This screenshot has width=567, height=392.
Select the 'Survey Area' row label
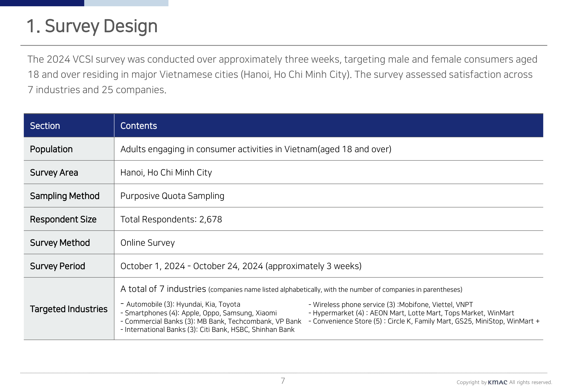[54, 172]
